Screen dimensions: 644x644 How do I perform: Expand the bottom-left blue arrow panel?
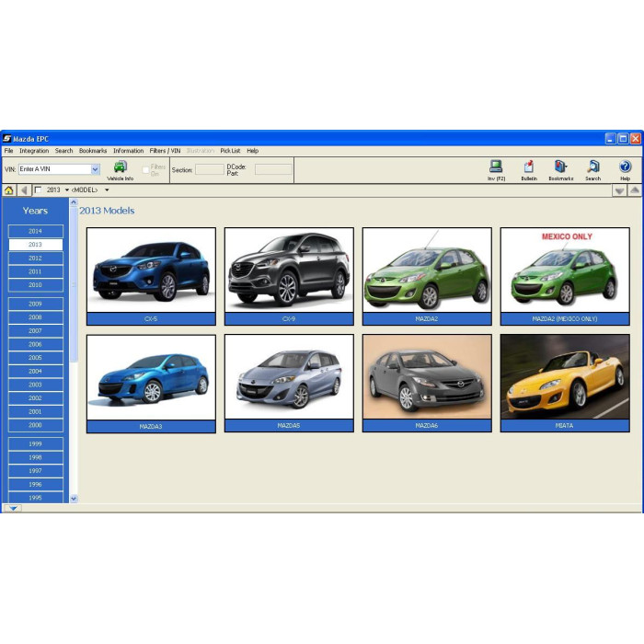(13, 508)
